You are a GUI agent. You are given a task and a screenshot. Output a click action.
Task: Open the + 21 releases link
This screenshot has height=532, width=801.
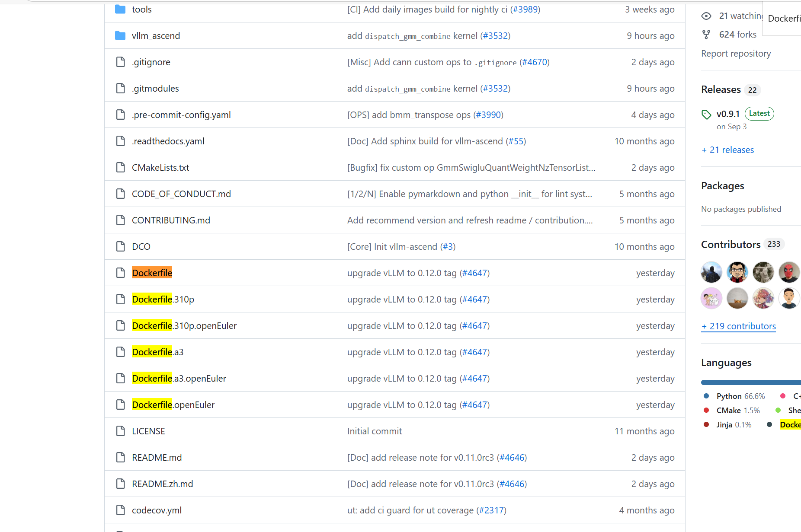tap(727, 150)
